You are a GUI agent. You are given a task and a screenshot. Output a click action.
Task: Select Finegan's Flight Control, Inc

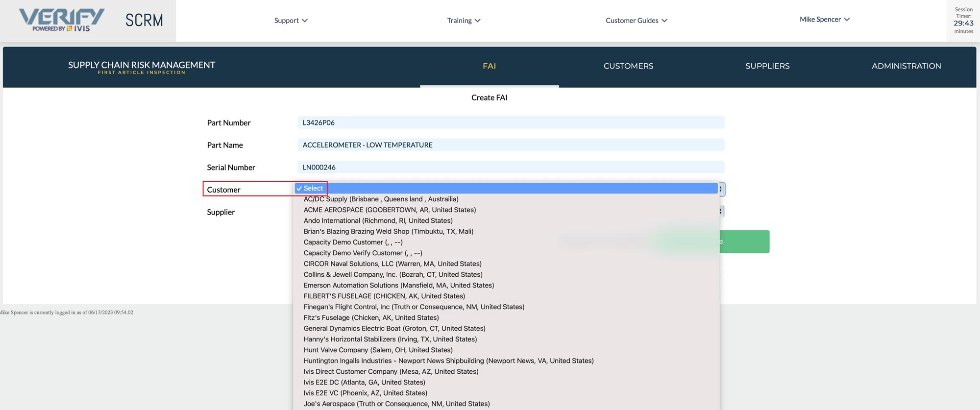pyautogui.click(x=507, y=307)
